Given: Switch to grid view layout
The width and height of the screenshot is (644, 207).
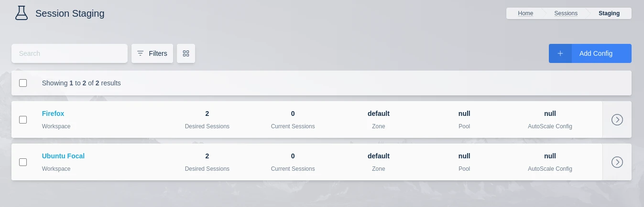Looking at the screenshot, I should [x=186, y=53].
